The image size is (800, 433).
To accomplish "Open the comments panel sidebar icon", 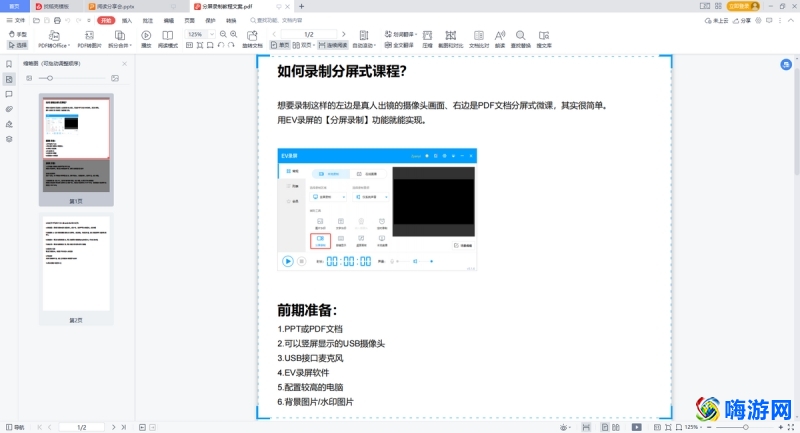I will [x=9, y=94].
